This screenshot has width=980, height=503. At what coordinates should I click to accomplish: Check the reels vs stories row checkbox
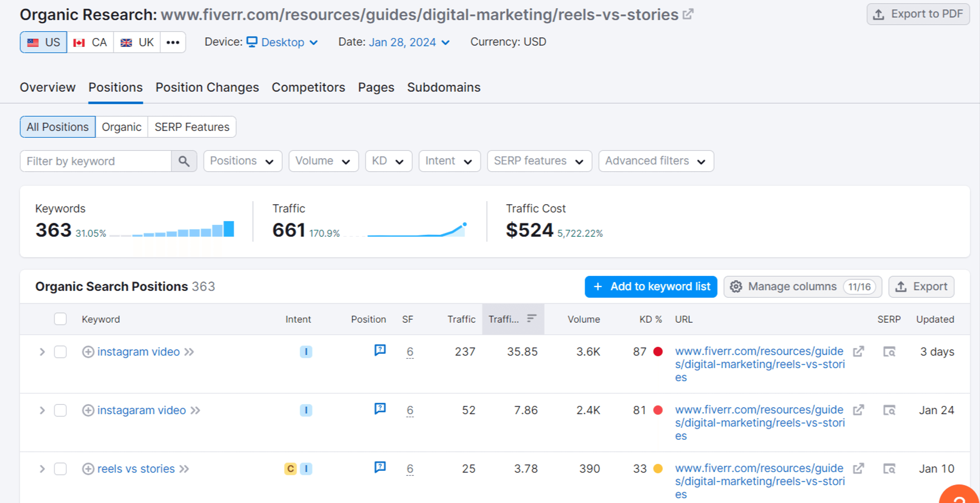point(60,469)
